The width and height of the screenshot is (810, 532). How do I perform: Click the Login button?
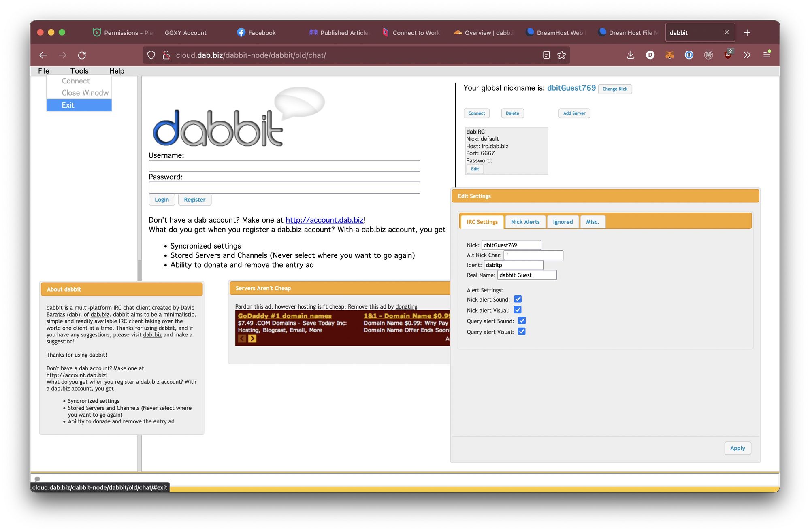tap(162, 200)
